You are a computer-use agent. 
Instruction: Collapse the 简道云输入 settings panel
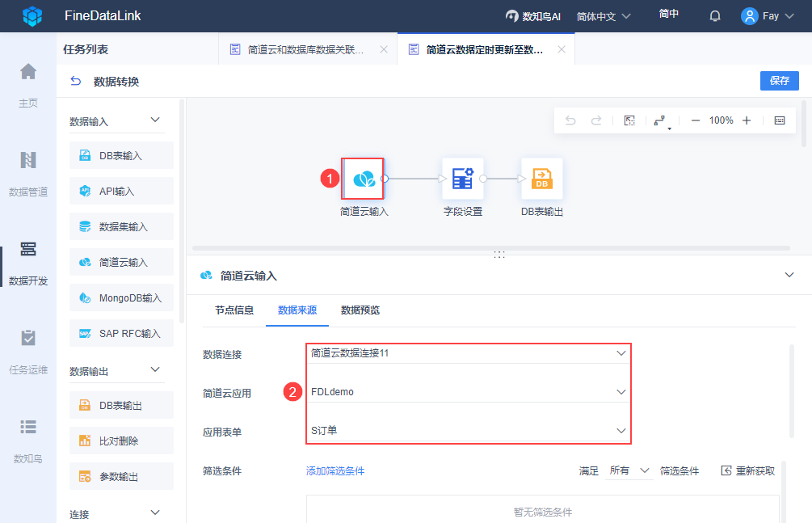coord(789,275)
